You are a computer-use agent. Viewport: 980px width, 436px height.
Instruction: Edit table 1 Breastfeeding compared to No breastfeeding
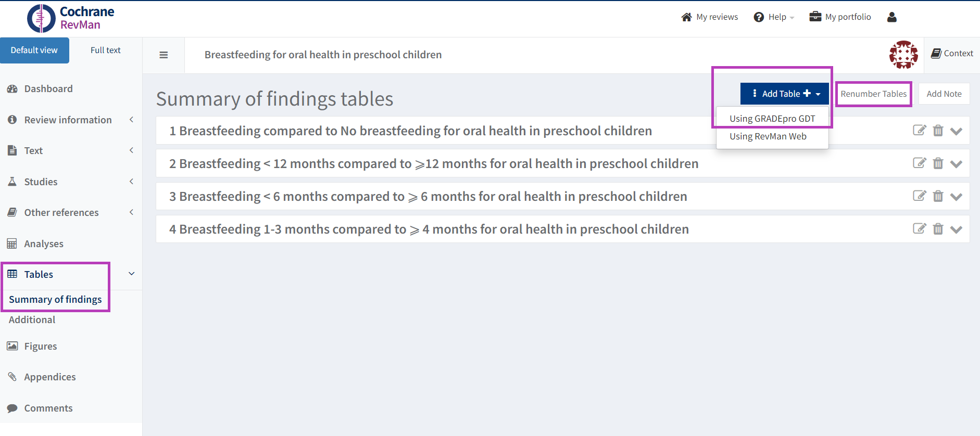coord(919,130)
